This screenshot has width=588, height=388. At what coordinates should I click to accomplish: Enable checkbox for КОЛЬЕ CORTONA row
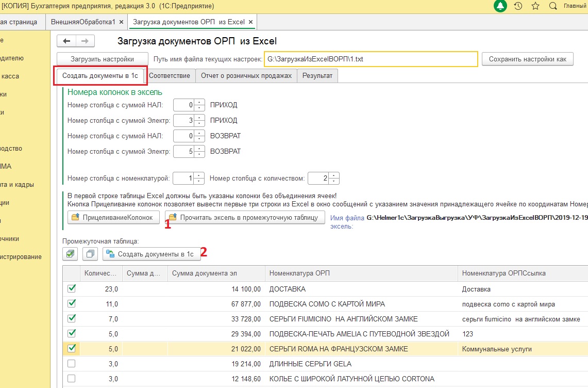pos(72,379)
